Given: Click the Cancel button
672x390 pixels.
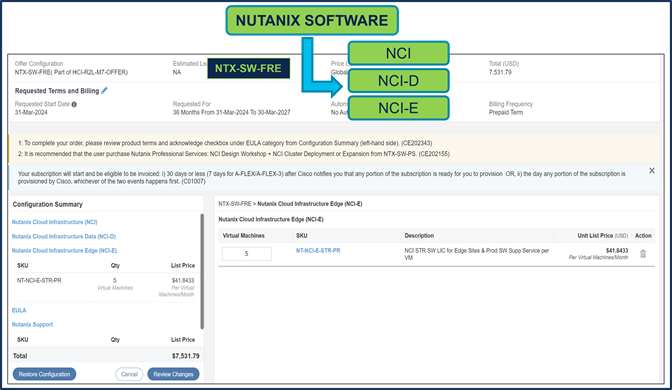Looking at the screenshot, I should (x=129, y=374).
